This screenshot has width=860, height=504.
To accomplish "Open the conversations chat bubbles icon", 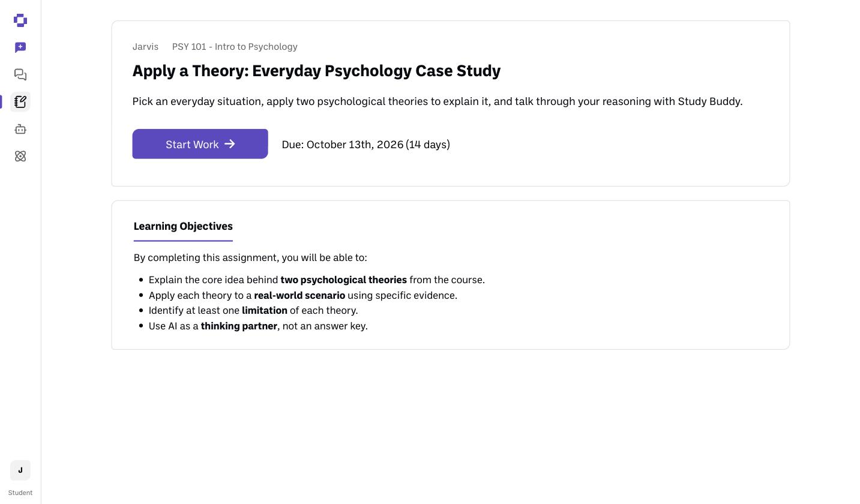I will pos(20,74).
